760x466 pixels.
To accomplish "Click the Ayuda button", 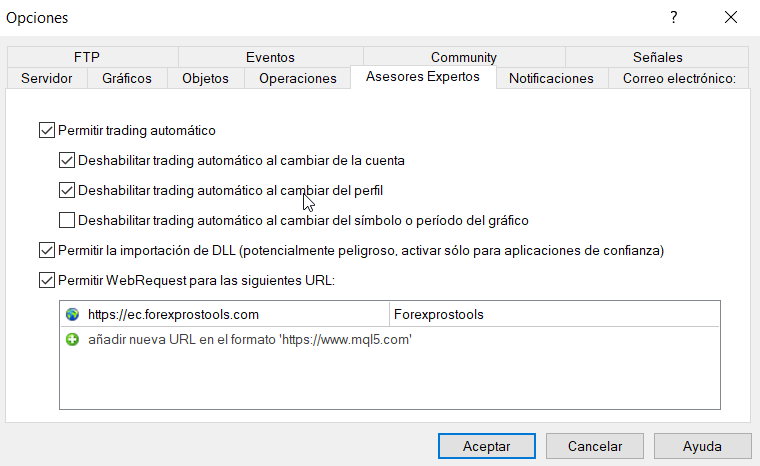I will [703, 446].
